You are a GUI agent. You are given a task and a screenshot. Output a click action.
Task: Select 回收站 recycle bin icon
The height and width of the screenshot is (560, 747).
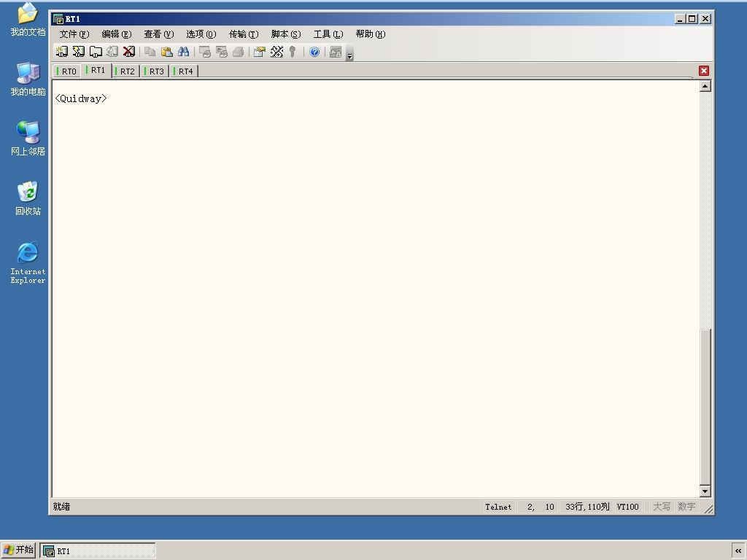point(28,198)
